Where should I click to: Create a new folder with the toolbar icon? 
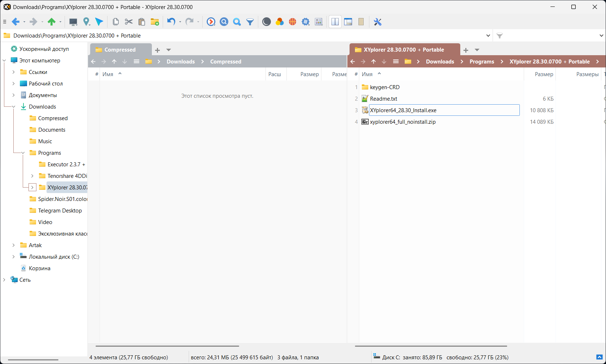point(155,22)
